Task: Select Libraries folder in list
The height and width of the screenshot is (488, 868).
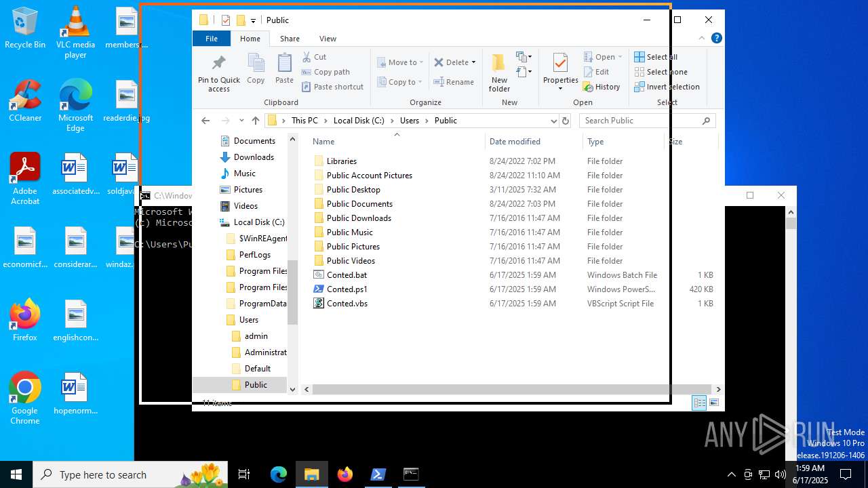Action: (341, 161)
